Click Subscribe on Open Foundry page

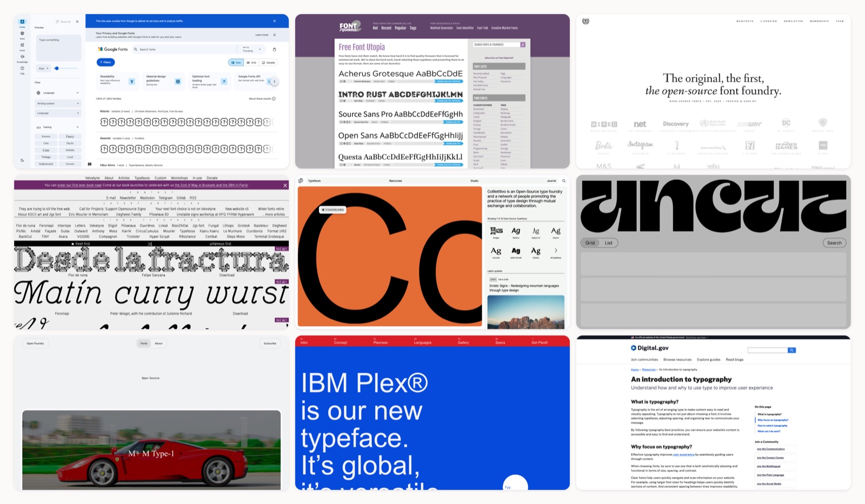pos(270,344)
